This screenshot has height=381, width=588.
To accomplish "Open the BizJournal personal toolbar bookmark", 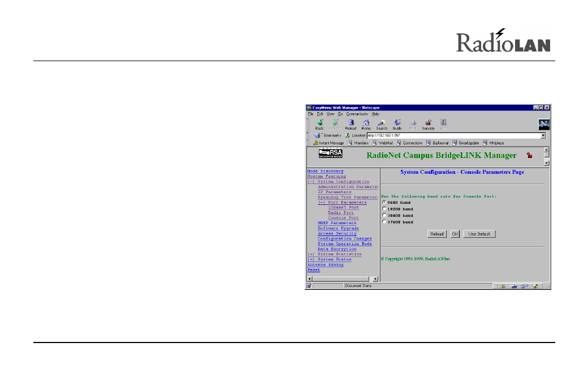I will pos(437,143).
